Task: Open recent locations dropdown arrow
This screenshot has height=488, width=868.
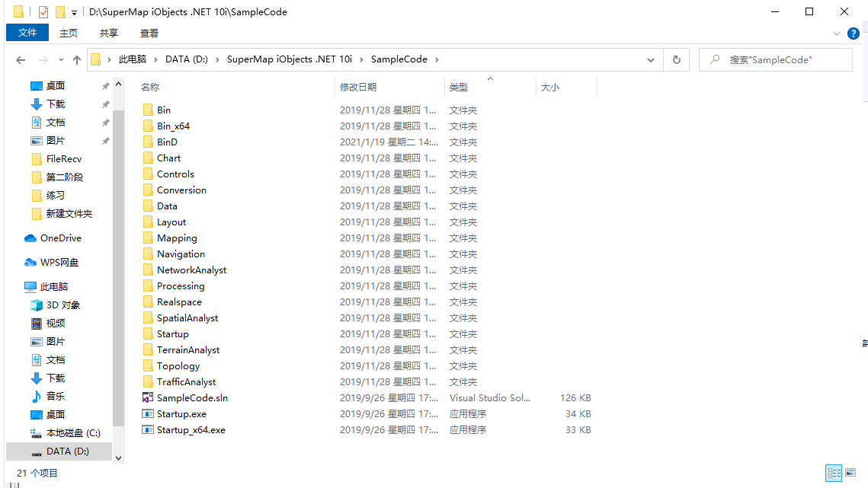Action: [61, 59]
